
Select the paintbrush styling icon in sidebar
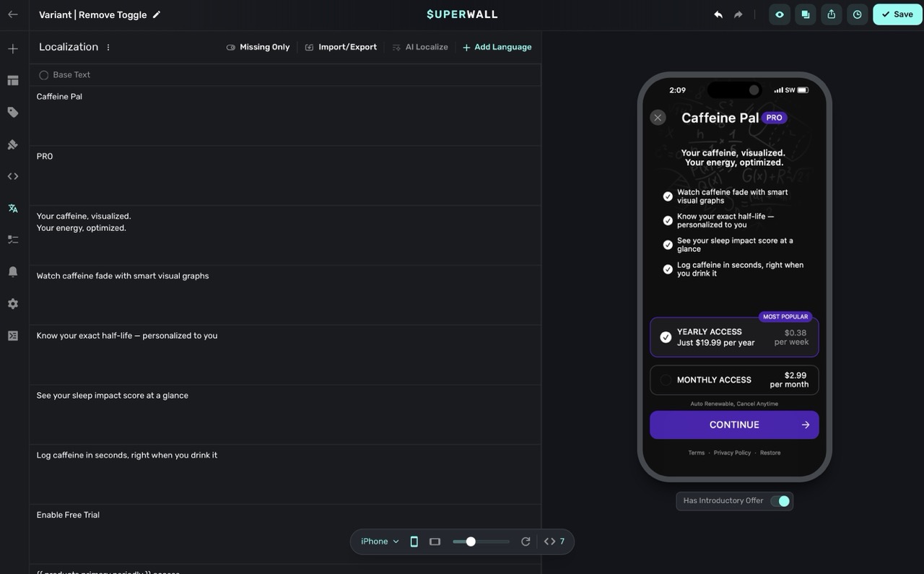click(x=12, y=144)
